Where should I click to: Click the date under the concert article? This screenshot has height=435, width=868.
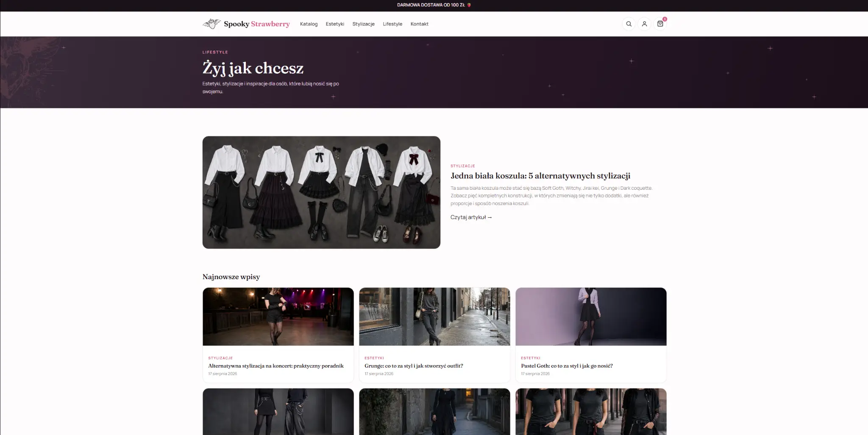223,374
